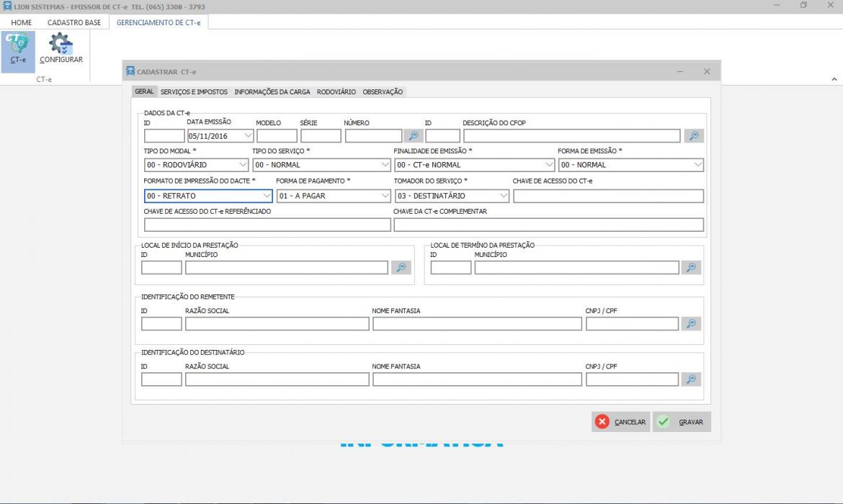Close the Cadastrar CT-e dialog
This screenshot has width=843, height=504.
click(707, 71)
